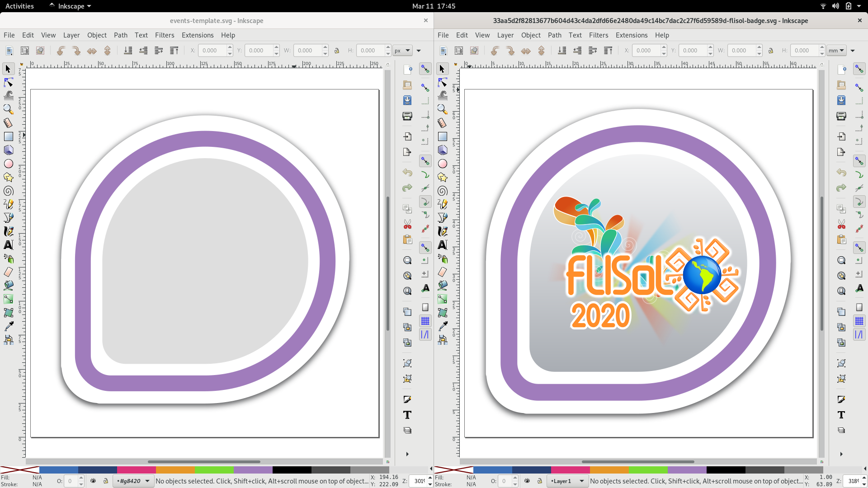
Task: Select the Node editing tool in left window
Action: tap(8, 82)
